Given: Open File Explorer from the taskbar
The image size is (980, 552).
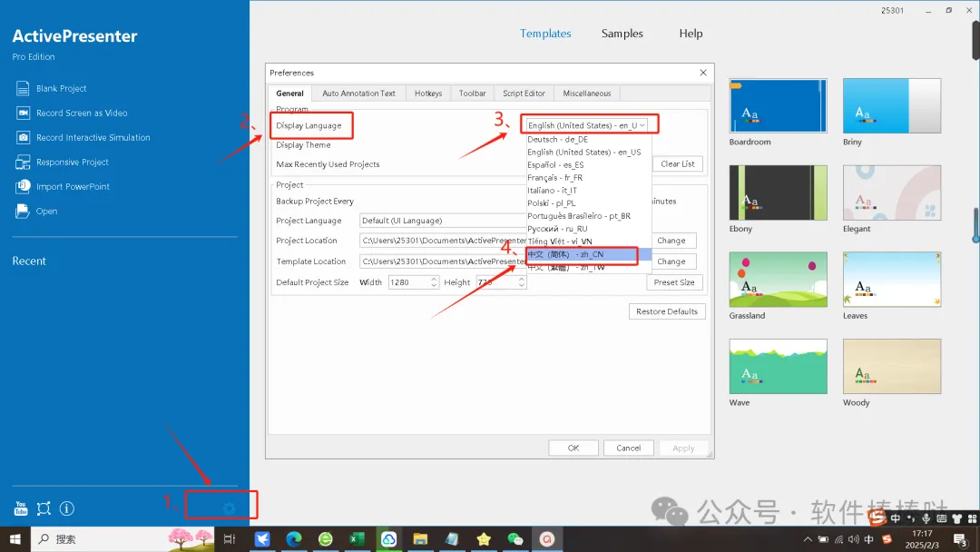Looking at the screenshot, I should [x=420, y=539].
